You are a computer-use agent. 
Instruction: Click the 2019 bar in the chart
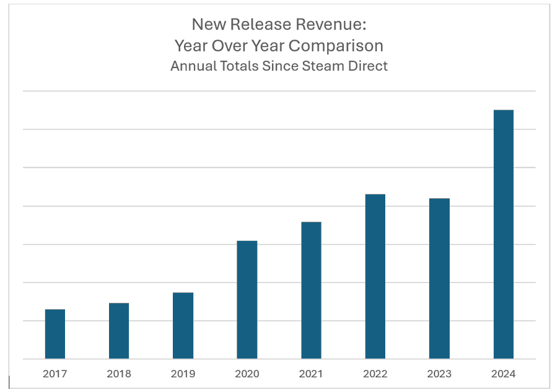(x=183, y=326)
